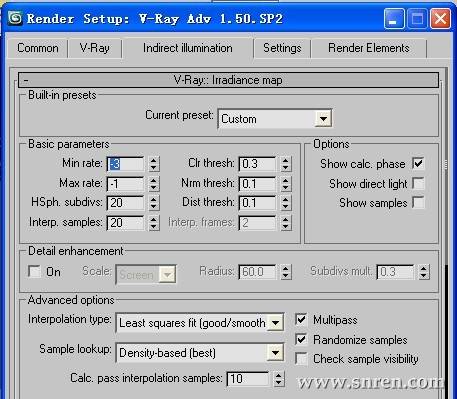457x399 pixels.
Task: Uncheck the Multipass checkbox
Action: point(301,319)
